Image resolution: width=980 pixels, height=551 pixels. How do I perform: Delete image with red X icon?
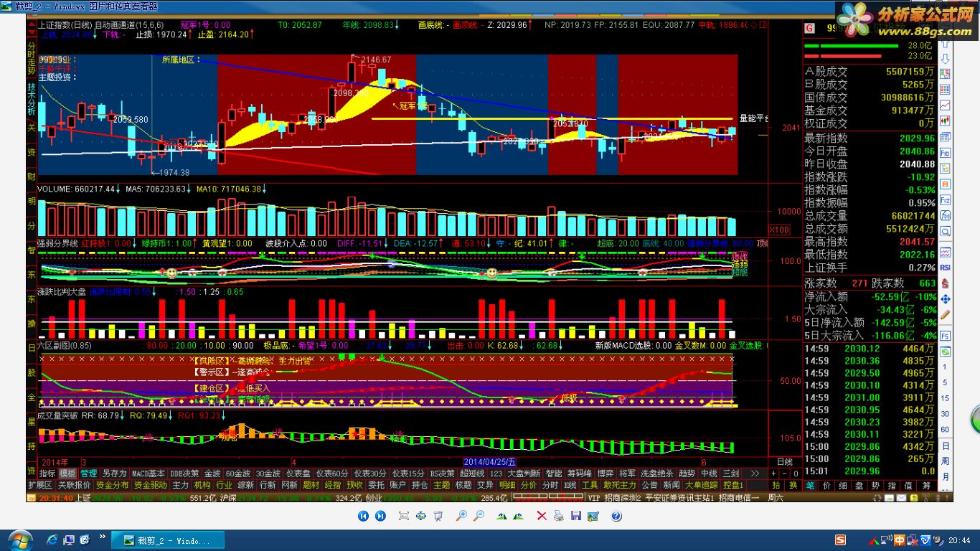(x=542, y=515)
